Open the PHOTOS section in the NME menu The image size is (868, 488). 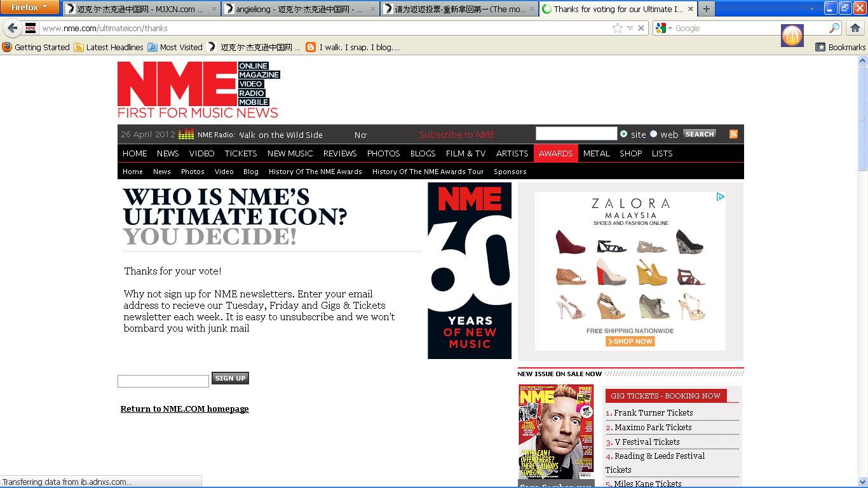(383, 153)
